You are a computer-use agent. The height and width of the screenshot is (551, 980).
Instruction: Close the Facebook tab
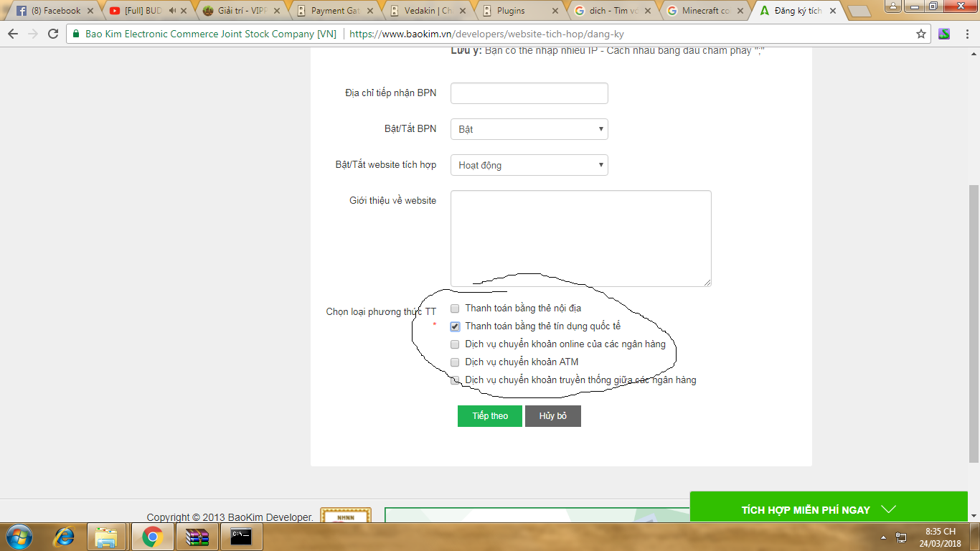click(90, 11)
